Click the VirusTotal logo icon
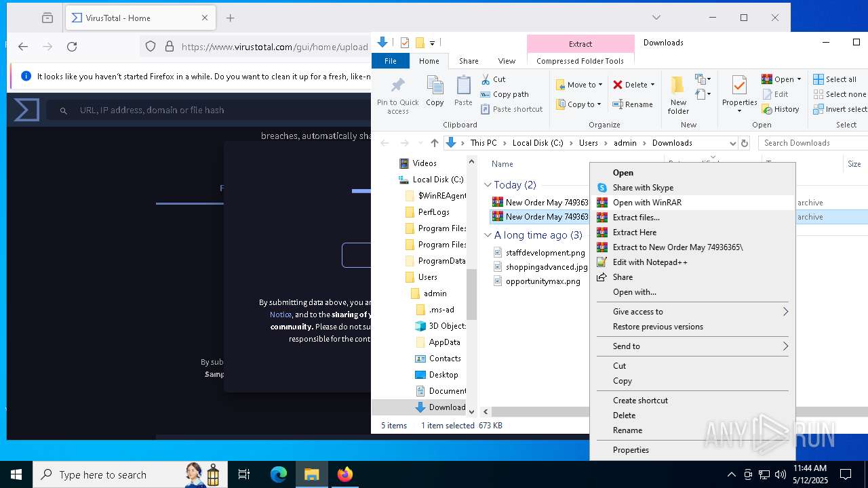The height and width of the screenshot is (488, 868). coord(26,110)
